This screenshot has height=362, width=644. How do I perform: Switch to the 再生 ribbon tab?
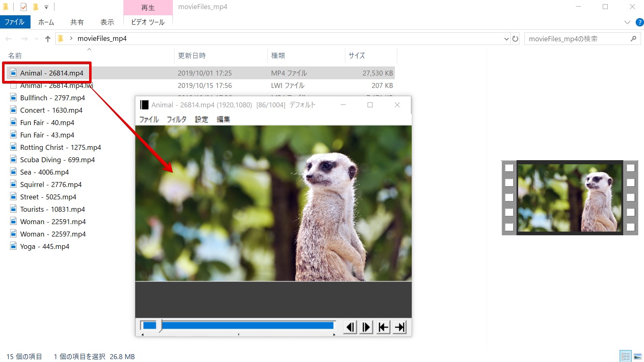[x=148, y=7]
